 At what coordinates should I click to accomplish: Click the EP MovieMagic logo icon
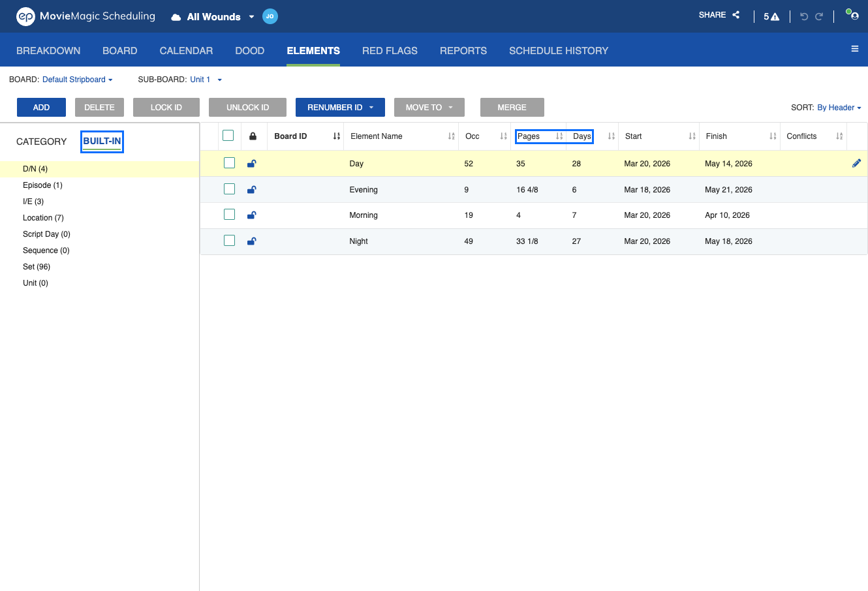(25, 16)
